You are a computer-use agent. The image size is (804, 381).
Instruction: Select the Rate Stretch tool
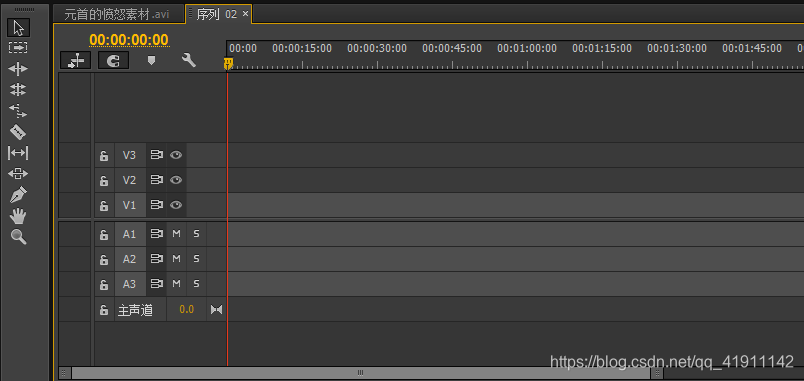(18, 111)
